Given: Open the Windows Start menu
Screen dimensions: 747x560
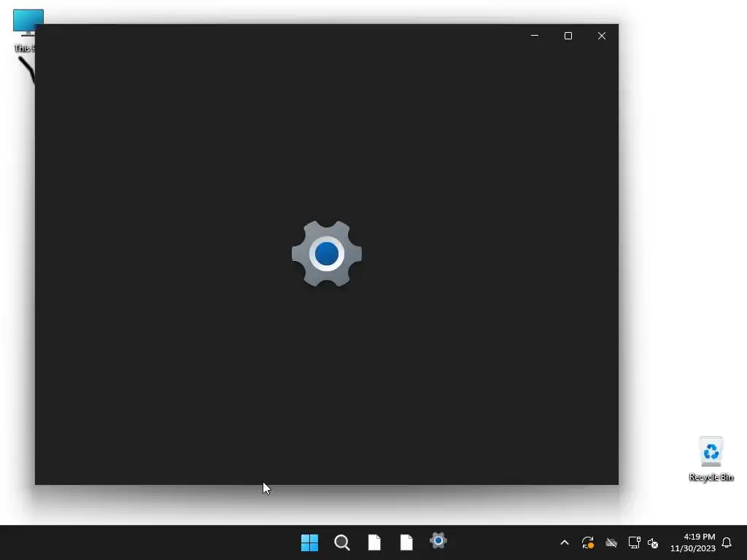Looking at the screenshot, I should (x=309, y=542).
